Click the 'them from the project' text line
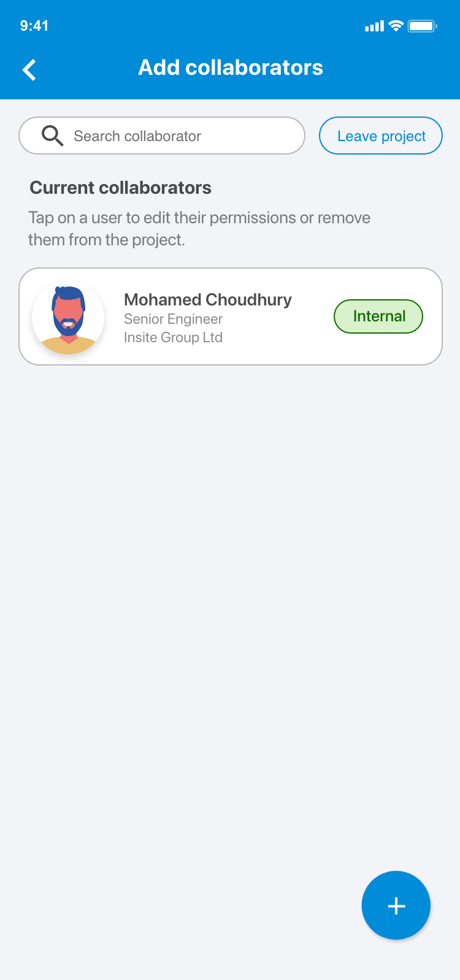 point(106,240)
